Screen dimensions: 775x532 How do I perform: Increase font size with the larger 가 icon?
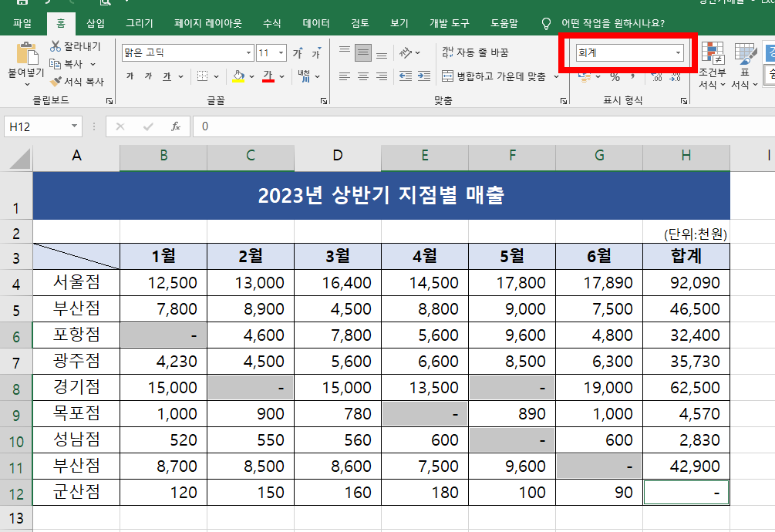click(x=298, y=53)
